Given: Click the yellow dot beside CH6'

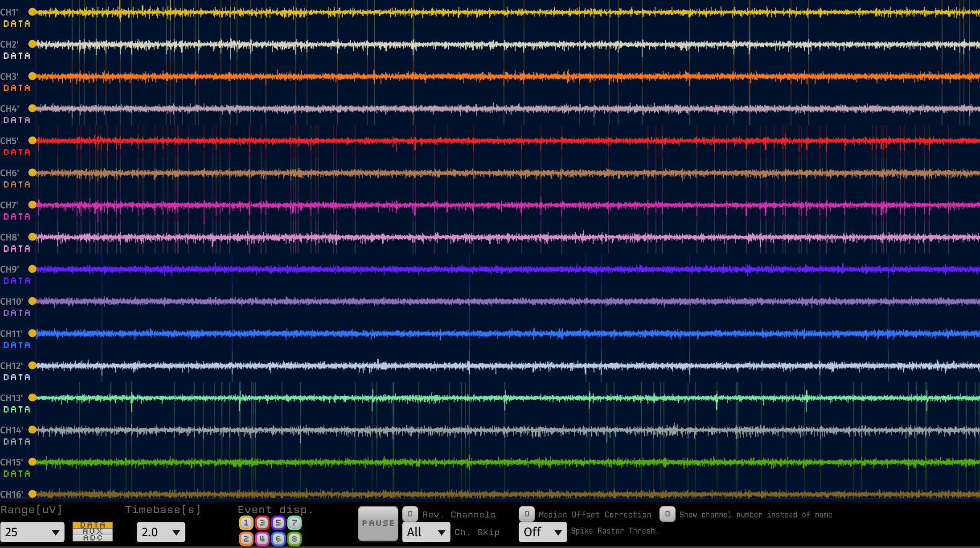Looking at the screenshot, I should (x=32, y=172).
